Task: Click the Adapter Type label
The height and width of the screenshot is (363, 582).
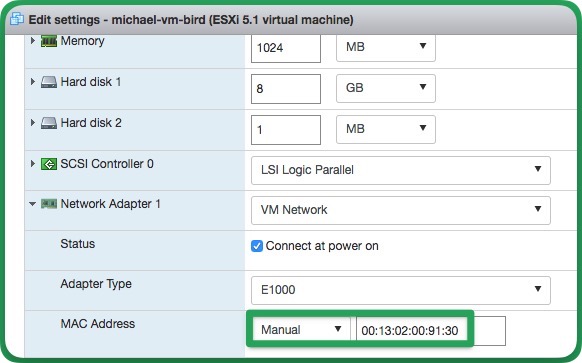Action: tap(96, 284)
